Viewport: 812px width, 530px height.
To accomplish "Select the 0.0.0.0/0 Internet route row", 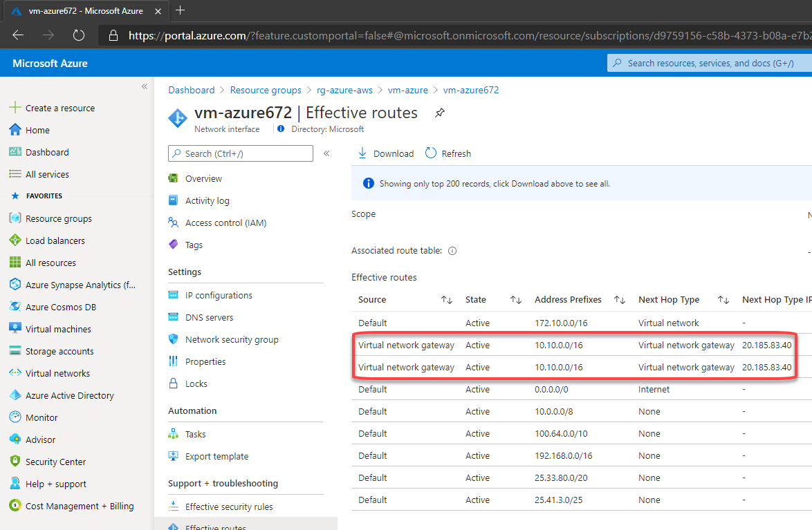I will (x=582, y=389).
